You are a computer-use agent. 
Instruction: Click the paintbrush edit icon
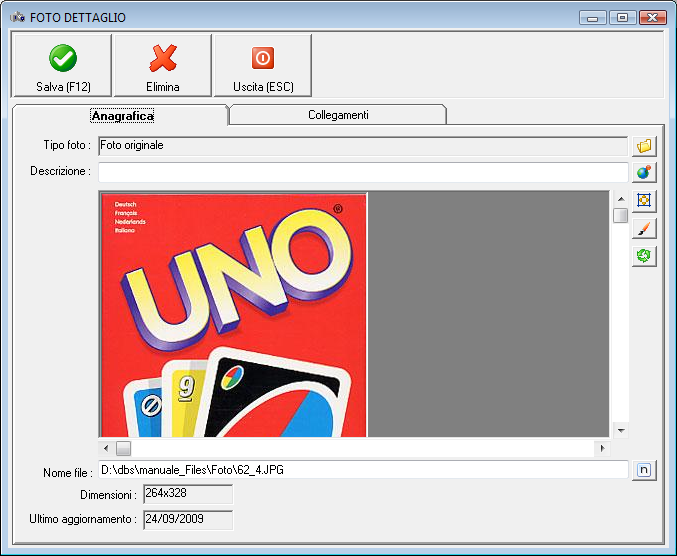pos(644,228)
